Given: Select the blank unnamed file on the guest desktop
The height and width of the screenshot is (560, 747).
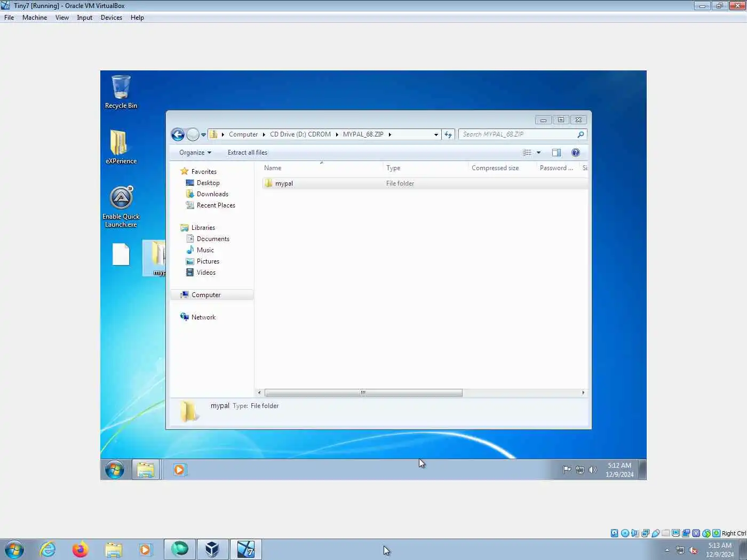Looking at the screenshot, I should click(x=121, y=254).
